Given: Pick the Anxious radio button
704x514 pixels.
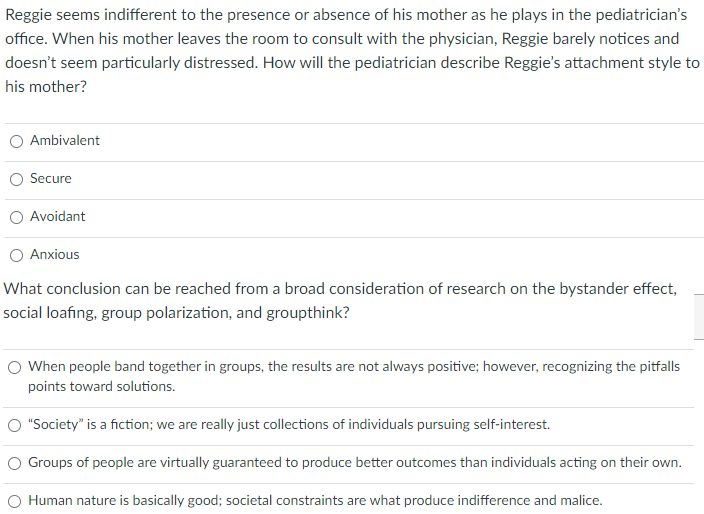Looking at the screenshot, I should [x=17, y=255].
